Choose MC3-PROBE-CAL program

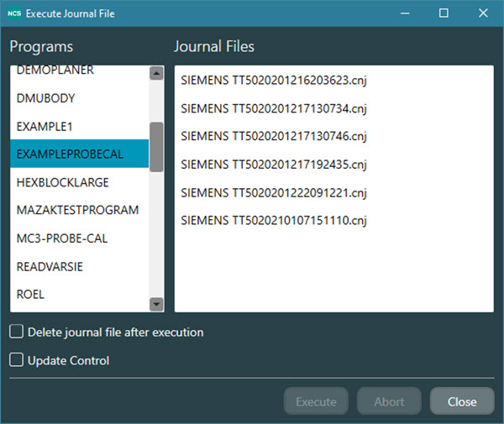(x=62, y=238)
